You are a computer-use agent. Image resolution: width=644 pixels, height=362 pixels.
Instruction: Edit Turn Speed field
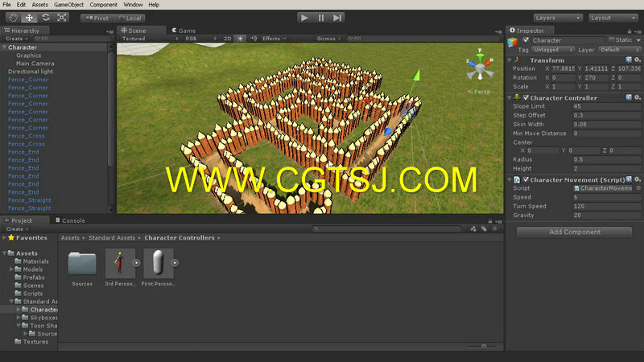click(x=607, y=206)
